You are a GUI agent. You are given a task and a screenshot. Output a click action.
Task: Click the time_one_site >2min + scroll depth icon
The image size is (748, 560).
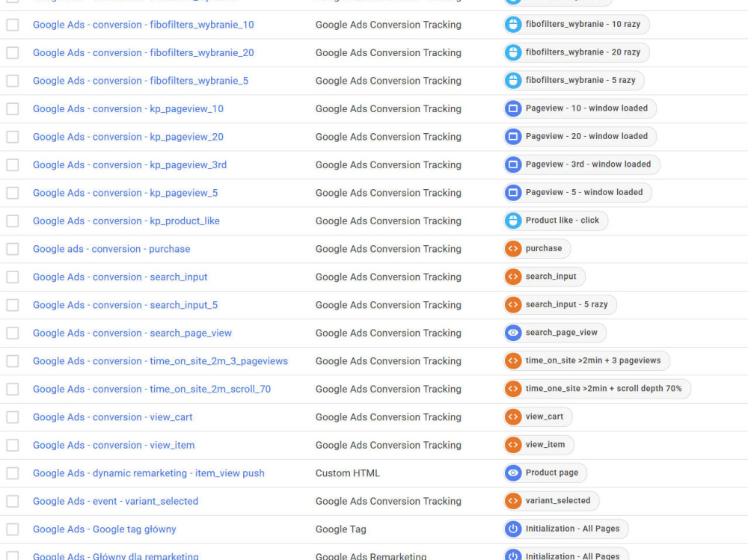click(513, 389)
